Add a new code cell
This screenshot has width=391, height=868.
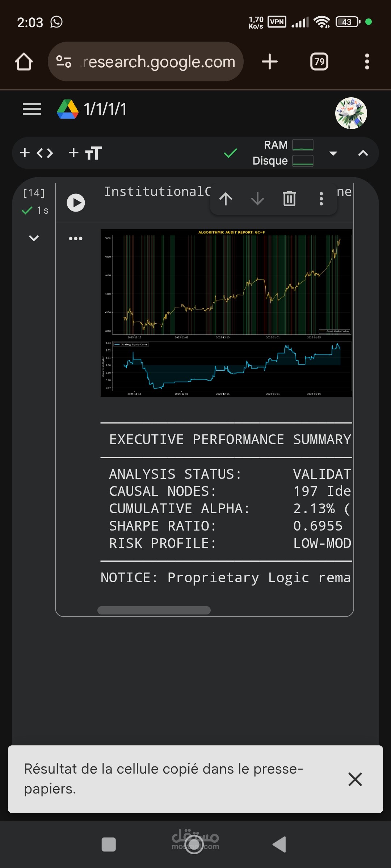point(37,153)
